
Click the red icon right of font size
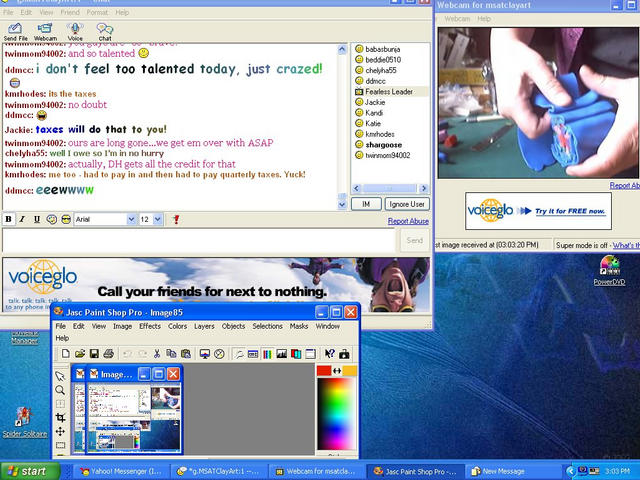pos(176,219)
